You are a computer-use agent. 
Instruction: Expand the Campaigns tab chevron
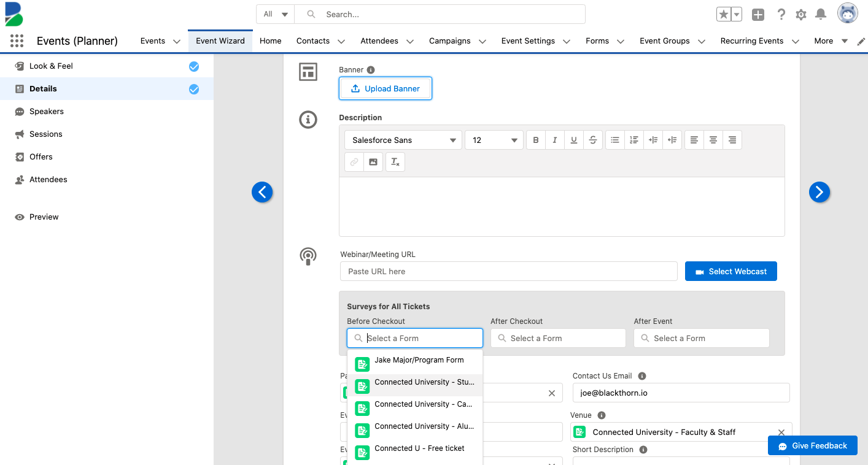point(482,41)
